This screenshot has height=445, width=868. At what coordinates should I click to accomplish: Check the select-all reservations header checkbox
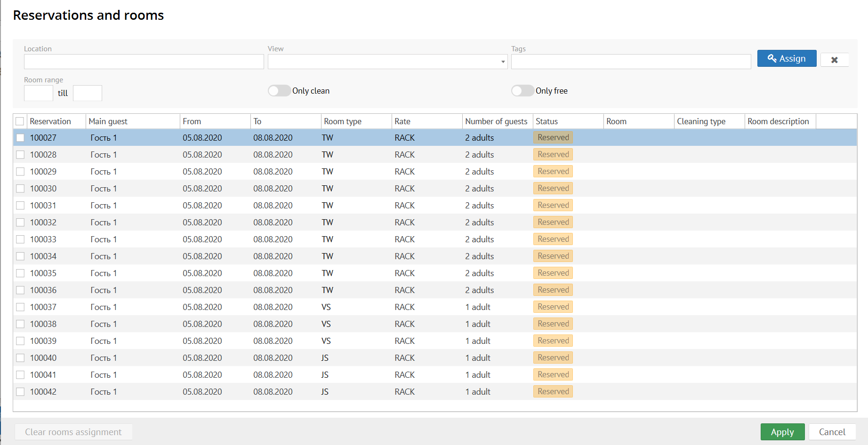20,121
